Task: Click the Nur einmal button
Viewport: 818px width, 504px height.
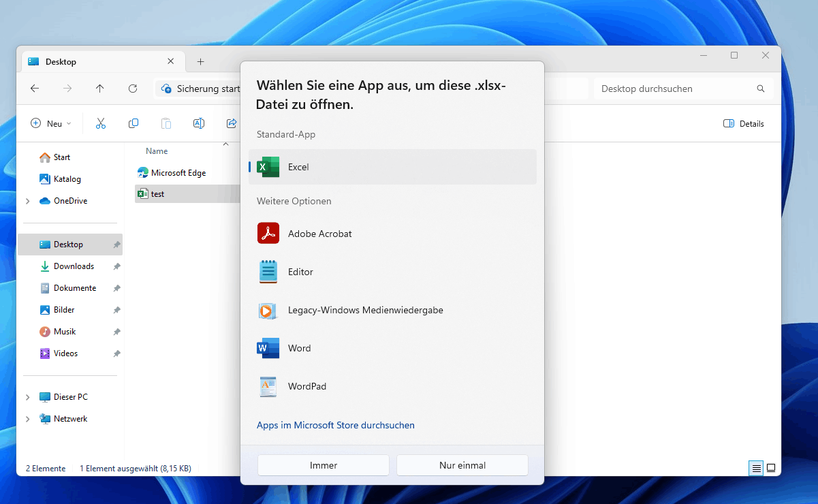Action: pyautogui.click(x=462, y=465)
